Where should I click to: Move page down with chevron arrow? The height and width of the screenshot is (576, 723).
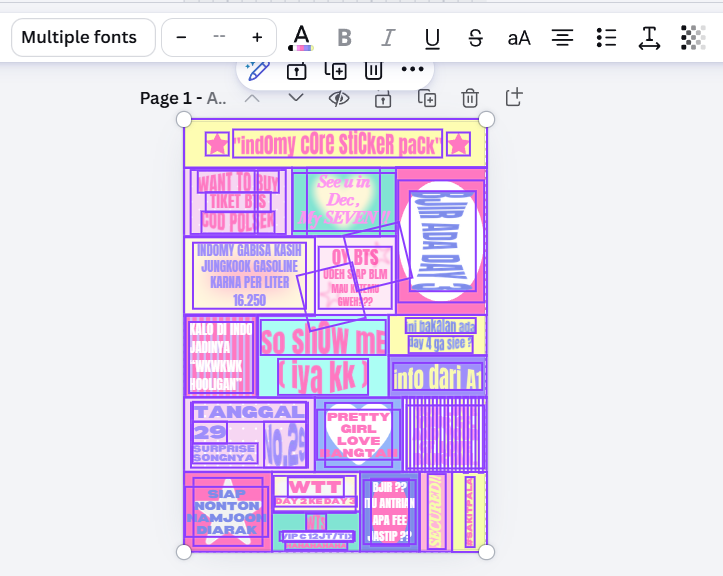point(296,98)
